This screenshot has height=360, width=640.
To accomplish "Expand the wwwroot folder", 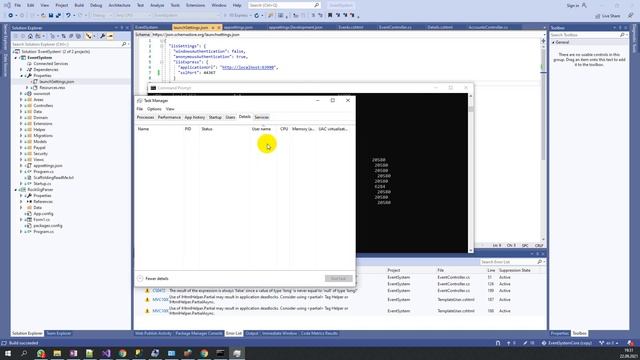I will point(21,93).
